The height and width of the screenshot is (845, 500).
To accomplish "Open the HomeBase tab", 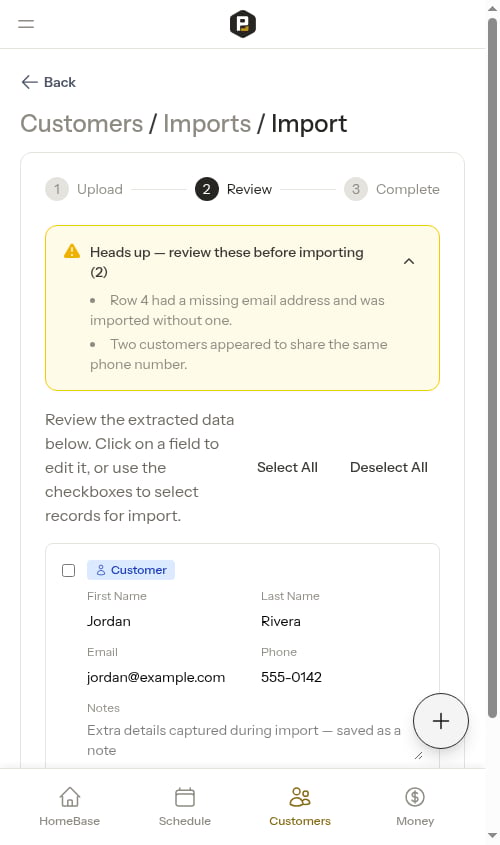I will click(70, 807).
